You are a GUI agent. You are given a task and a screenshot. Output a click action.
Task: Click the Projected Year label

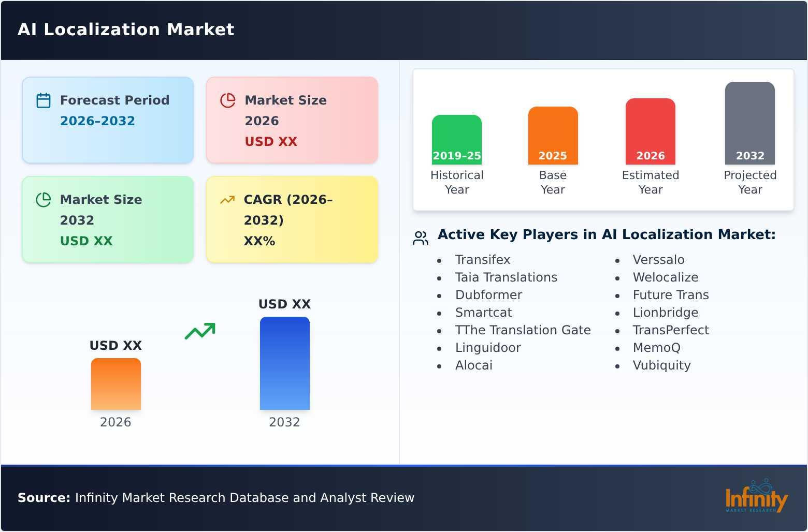[750, 182]
